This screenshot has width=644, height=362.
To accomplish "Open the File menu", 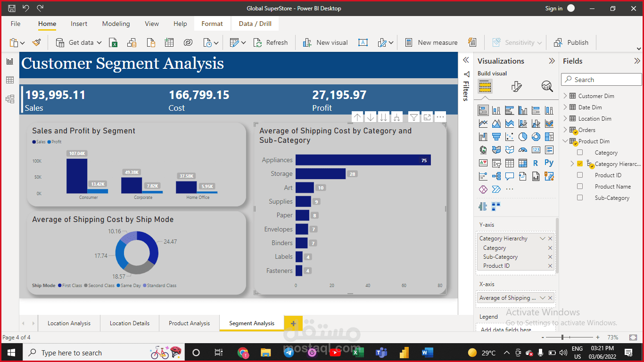I will pyautogui.click(x=16, y=24).
